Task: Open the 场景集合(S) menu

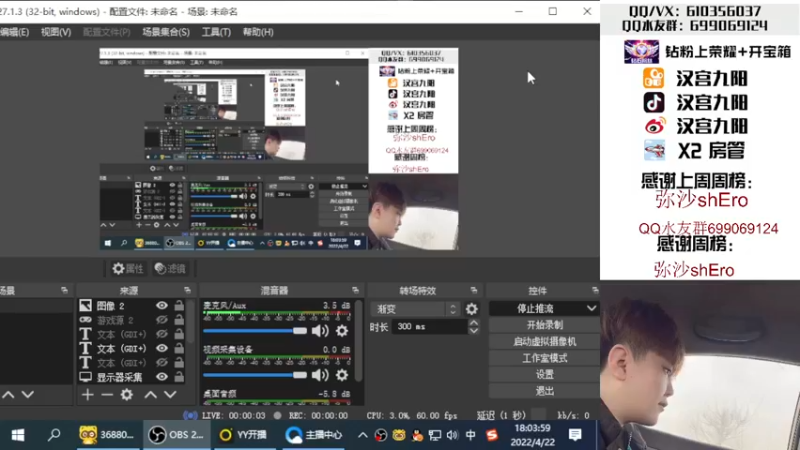Action: [166, 32]
